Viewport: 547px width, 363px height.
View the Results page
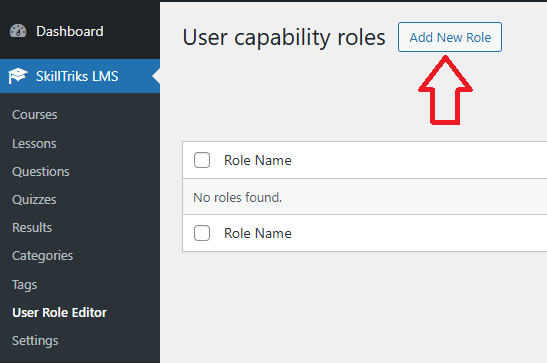point(32,227)
